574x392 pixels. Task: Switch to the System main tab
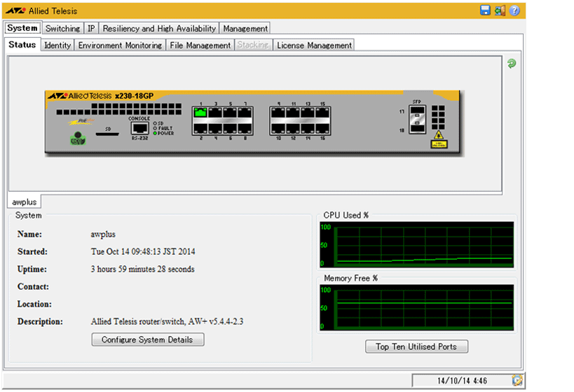click(x=22, y=28)
